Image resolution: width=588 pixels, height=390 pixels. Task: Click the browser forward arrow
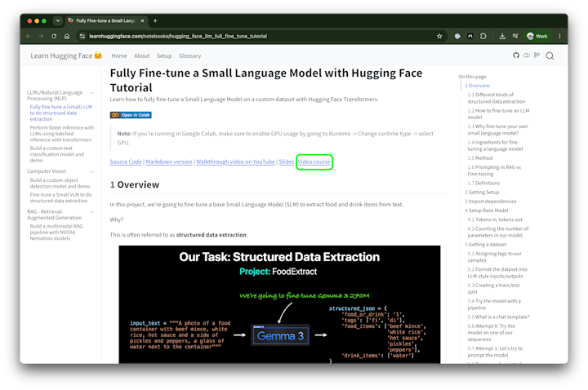click(42, 36)
